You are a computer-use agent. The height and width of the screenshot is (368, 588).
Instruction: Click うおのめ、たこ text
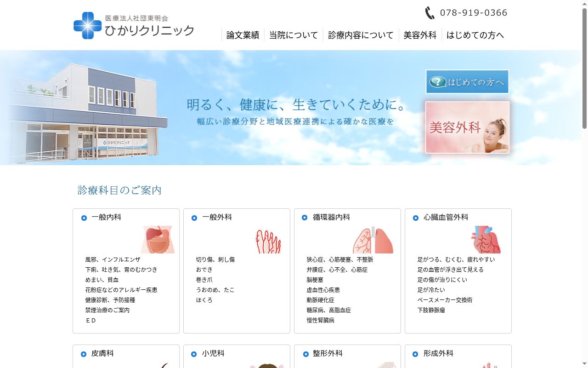point(215,290)
